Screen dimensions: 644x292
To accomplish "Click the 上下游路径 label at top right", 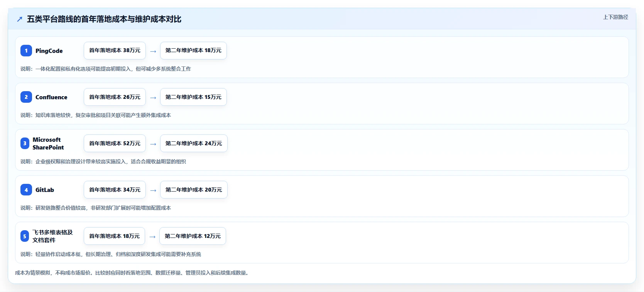I will coord(615,17).
